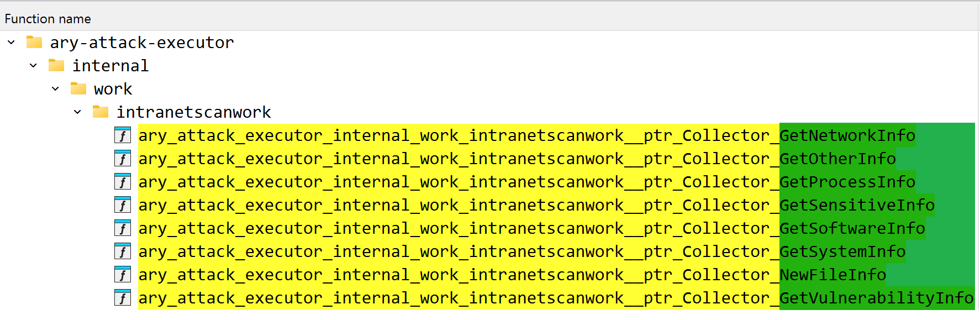Image resolution: width=980 pixels, height=320 pixels.
Task: Collapse the work folder chevron
Action: [x=55, y=89]
